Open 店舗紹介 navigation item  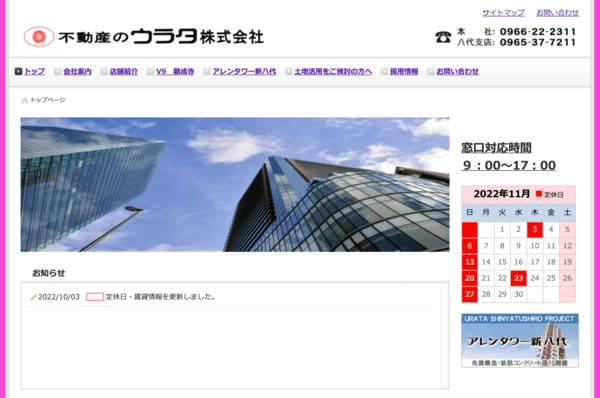click(124, 71)
